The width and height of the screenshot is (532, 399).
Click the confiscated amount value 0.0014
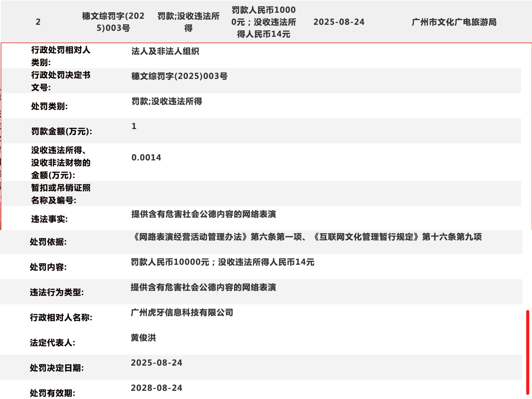click(146, 157)
